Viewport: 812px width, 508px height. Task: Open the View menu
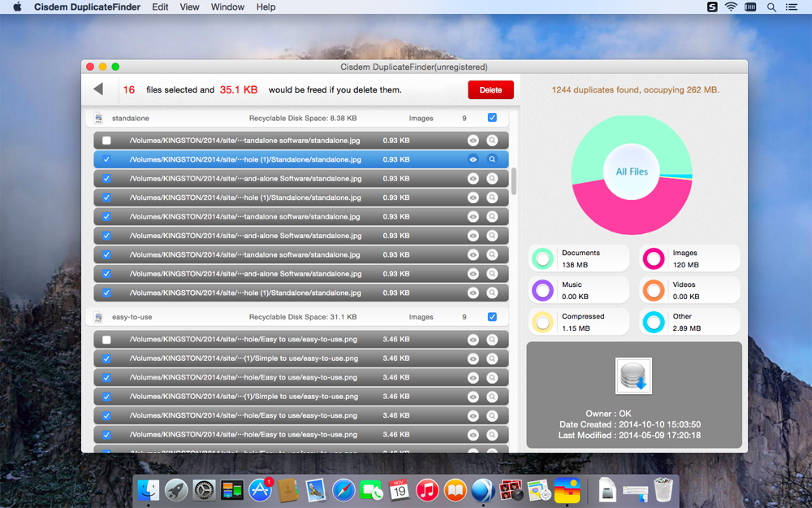(189, 7)
